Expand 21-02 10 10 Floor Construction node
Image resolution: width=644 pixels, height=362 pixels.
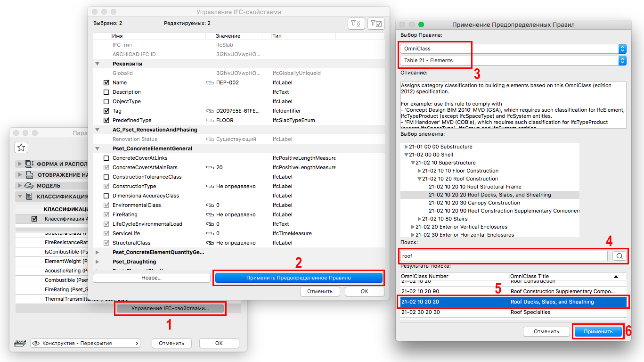[420, 171]
